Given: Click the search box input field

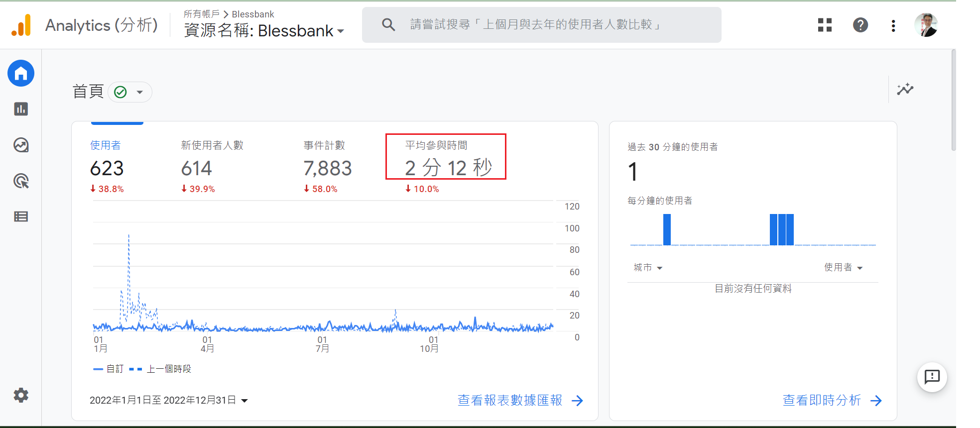Looking at the screenshot, I should tap(542, 25).
